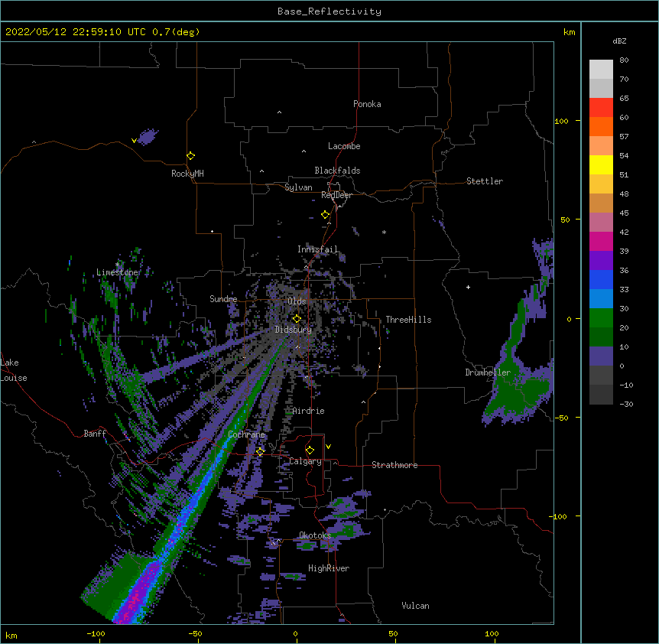Click the Vulcan city label
The height and width of the screenshot is (644, 659).
(415, 606)
